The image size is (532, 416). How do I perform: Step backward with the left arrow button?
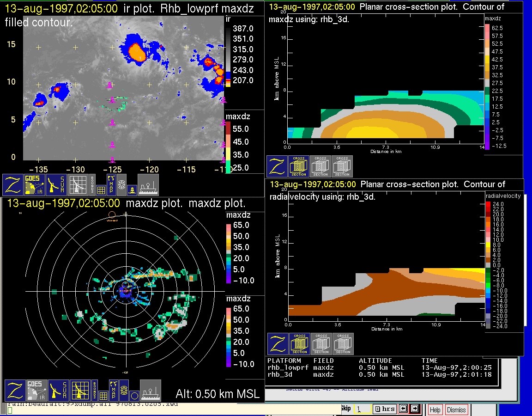click(x=403, y=409)
